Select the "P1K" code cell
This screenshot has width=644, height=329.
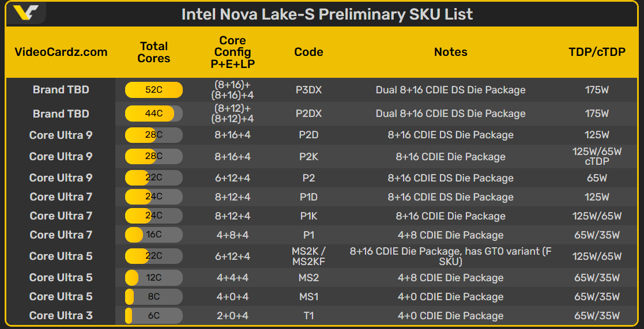(x=308, y=215)
